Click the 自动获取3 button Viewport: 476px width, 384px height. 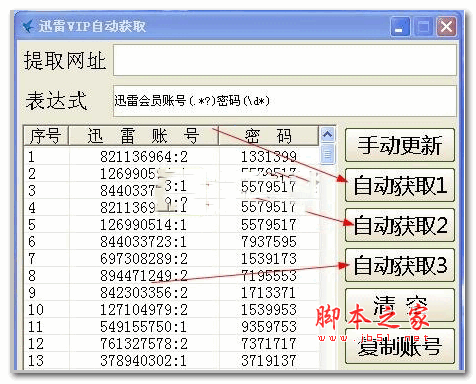[400, 265]
